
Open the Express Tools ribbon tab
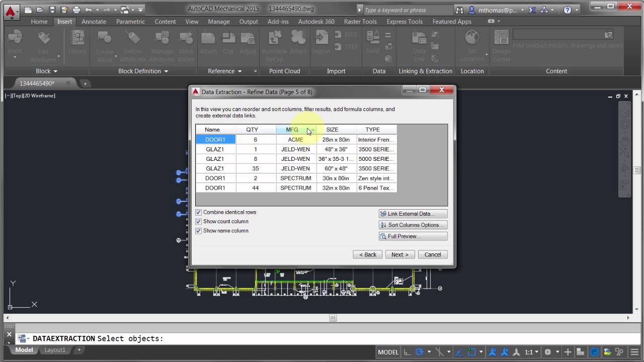point(405,22)
